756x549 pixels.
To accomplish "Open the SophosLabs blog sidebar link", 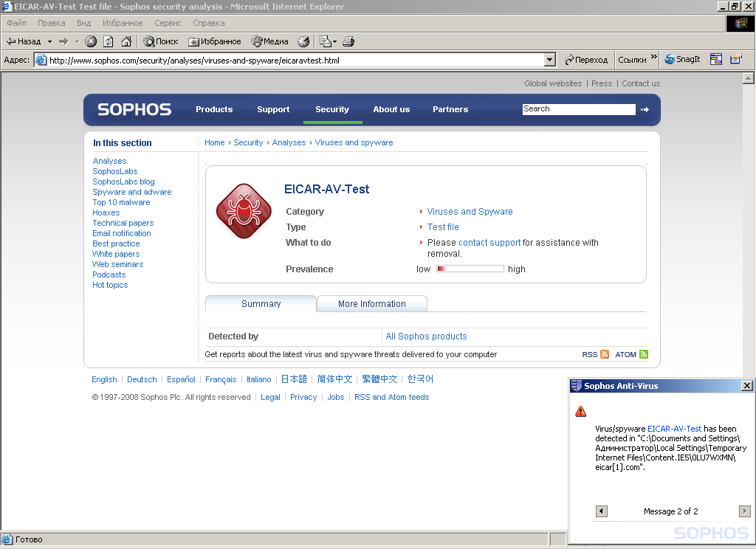I will 123,182.
